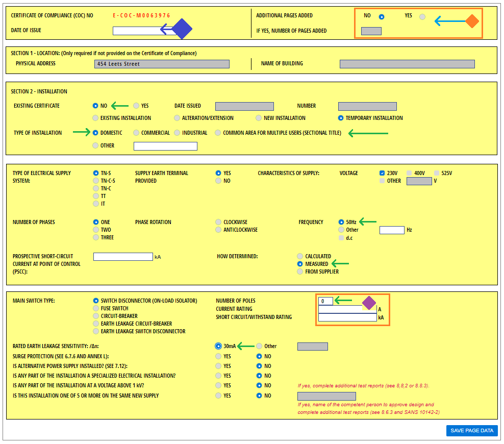Click the Name of Building field
This screenshot has width=504, height=444.
[407, 64]
